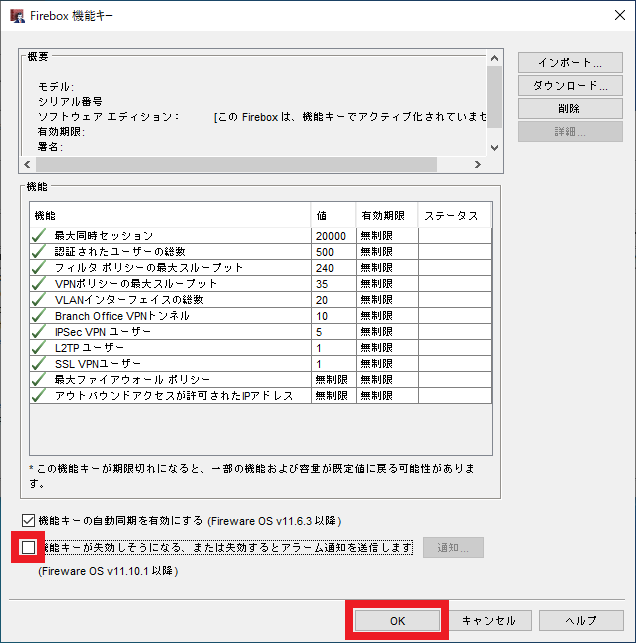
Task: Select the L2TP ユーザー row
Action: [261, 348]
